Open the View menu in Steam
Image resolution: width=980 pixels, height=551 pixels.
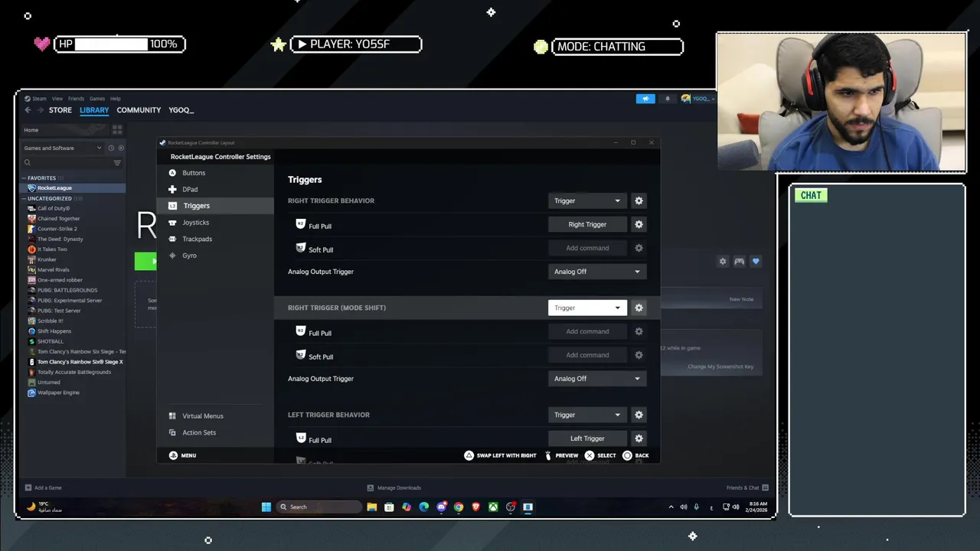(57, 99)
